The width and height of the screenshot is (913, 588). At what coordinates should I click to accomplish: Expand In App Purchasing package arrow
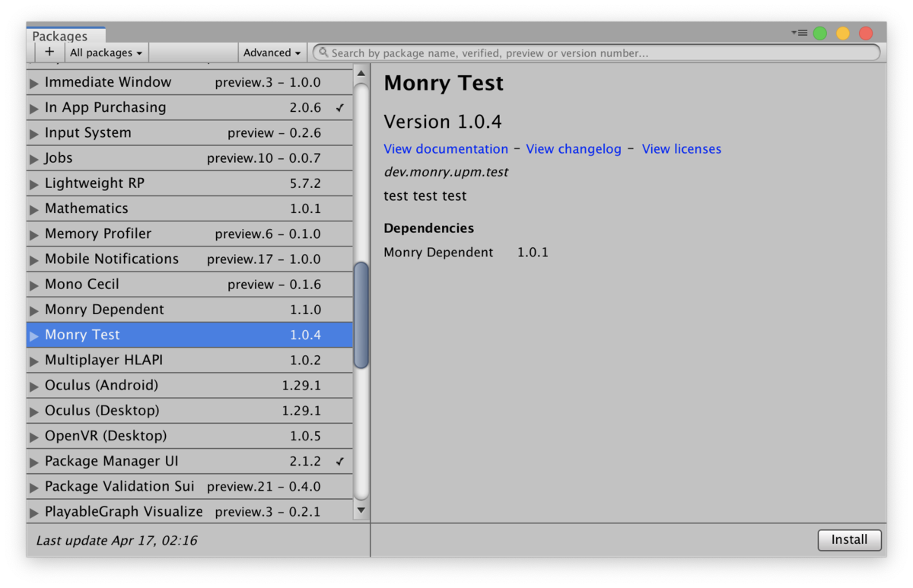(x=33, y=108)
